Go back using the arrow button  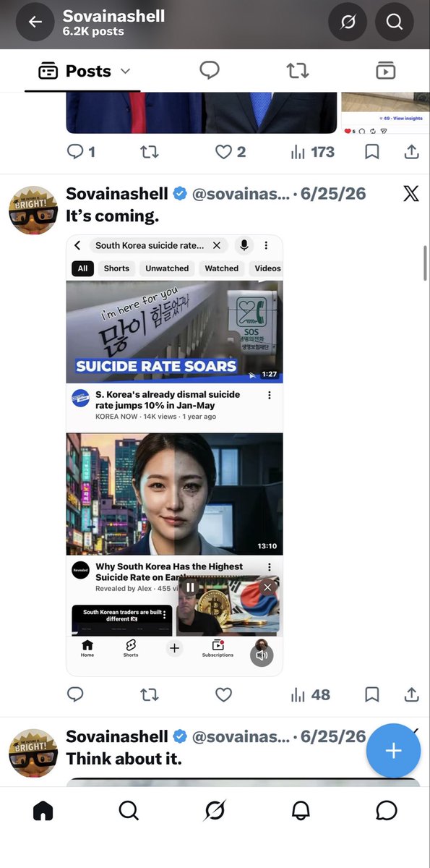[x=35, y=22]
